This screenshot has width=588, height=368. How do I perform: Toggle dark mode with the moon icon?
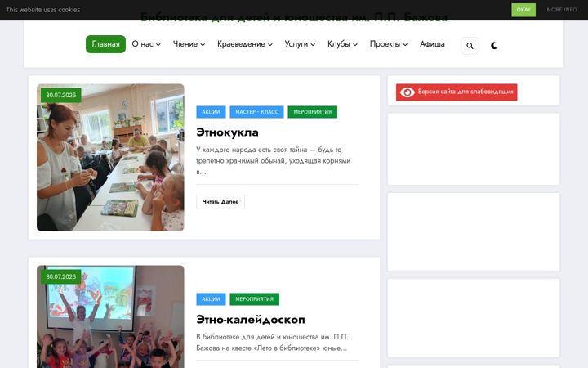click(494, 46)
